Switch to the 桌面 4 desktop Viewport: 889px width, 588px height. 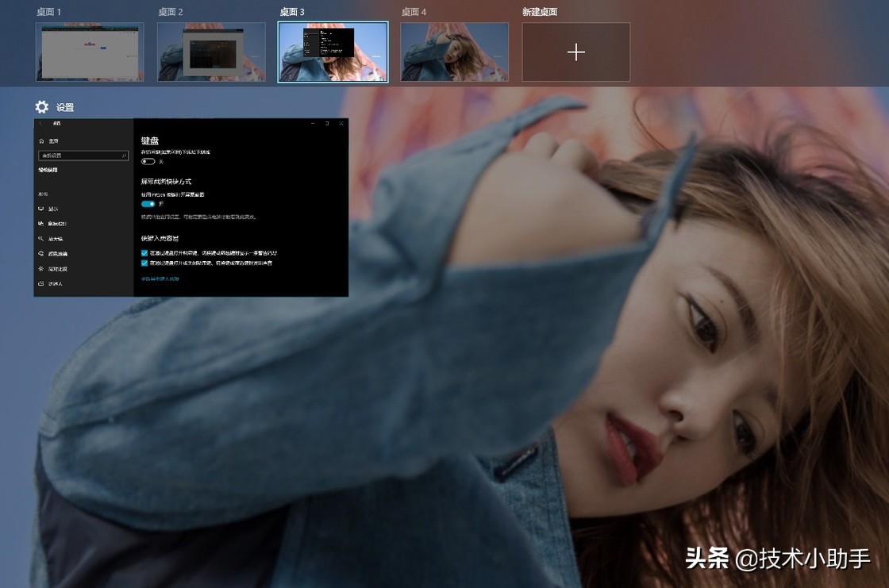pos(455,52)
